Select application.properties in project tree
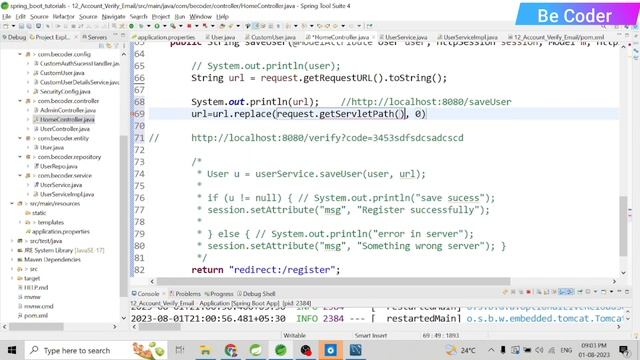Screen dimensions: 640x360 click(x=58, y=231)
